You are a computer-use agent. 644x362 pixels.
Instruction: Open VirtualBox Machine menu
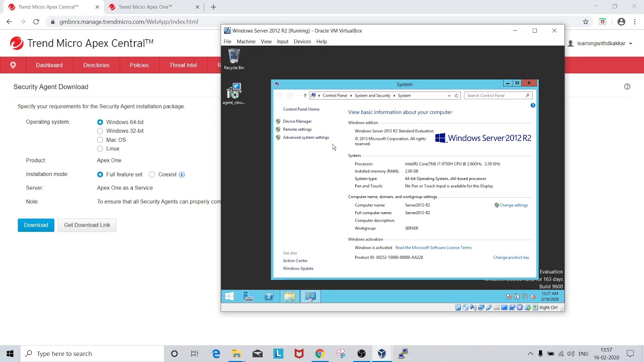point(246,41)
